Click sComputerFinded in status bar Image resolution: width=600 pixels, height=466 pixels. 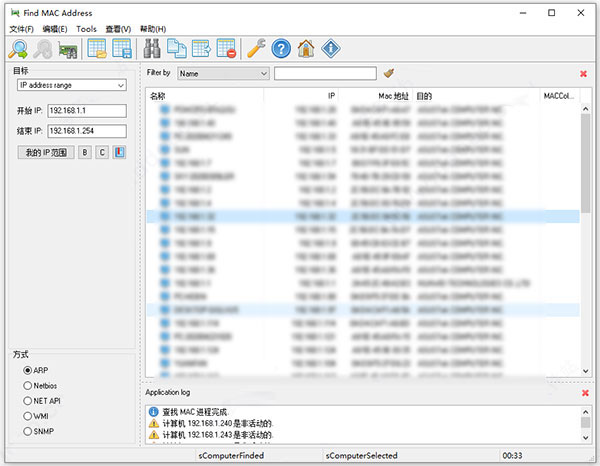[x=231, y=455]
